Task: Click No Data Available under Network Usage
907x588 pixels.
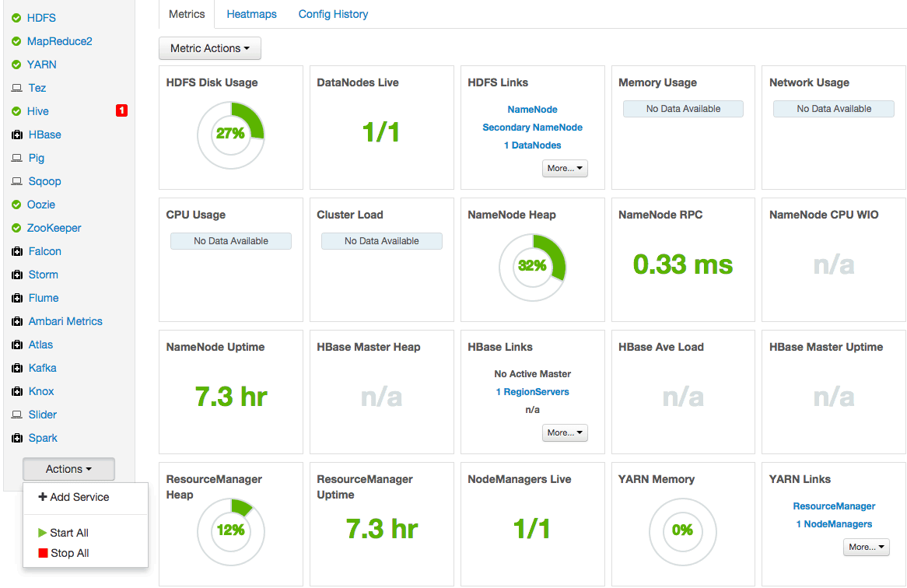Action: 834,109
